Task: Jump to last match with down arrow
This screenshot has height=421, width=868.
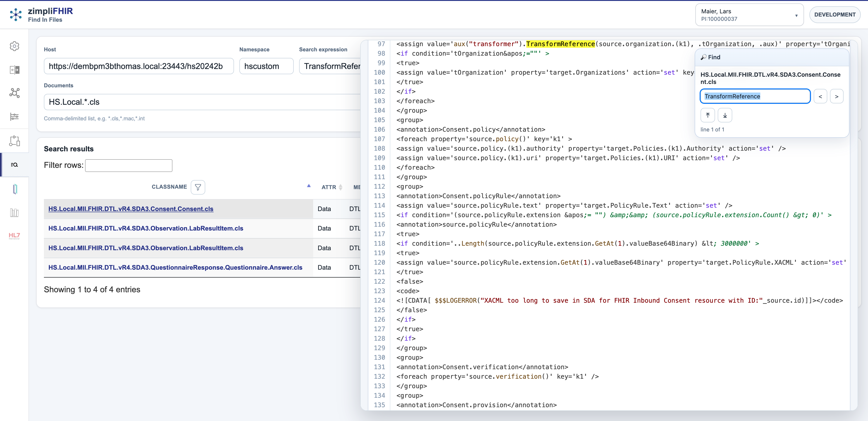Action: [725, 115]
